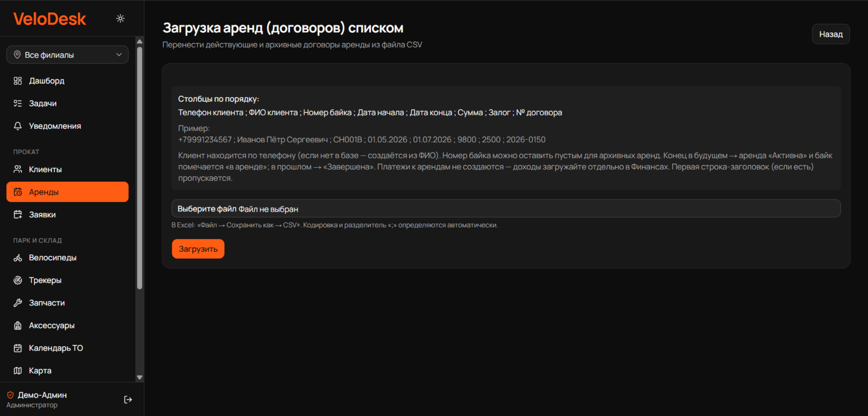Go to Карта section
This screenshot has height=416, width=868.
point(67,371)
